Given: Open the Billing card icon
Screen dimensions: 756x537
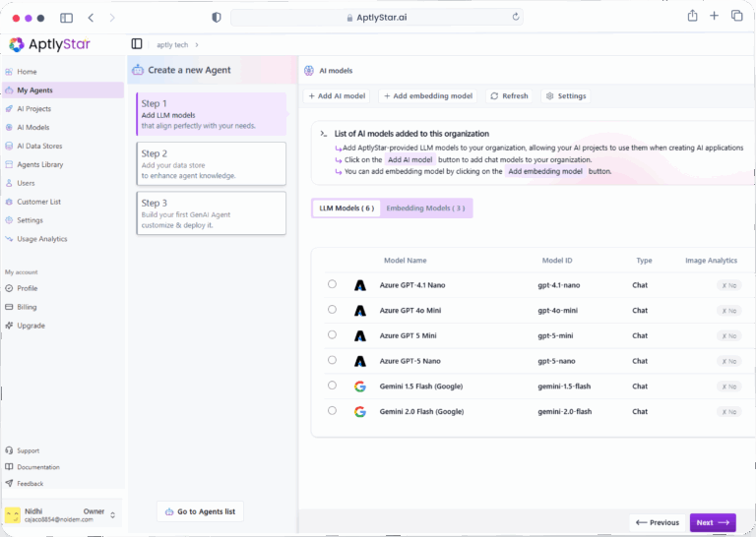Looking at the screenshot, I should click(9, 307).
